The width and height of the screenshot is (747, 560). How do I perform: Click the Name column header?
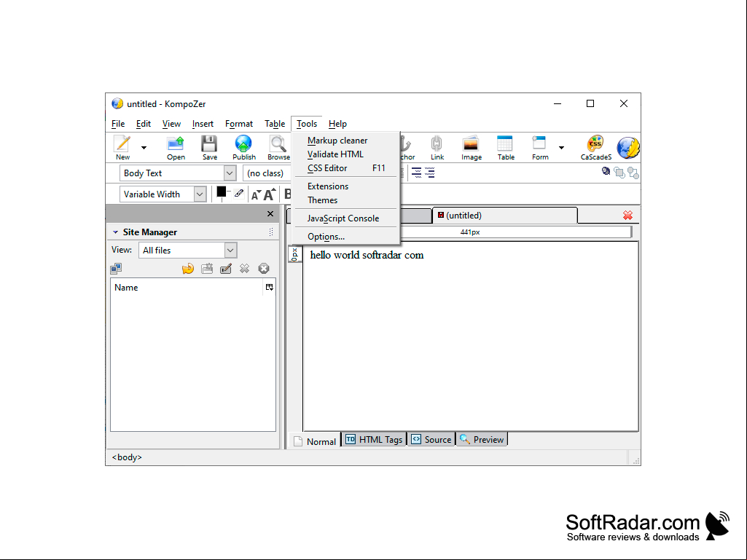pyautogui.click(x=187, y=288)
